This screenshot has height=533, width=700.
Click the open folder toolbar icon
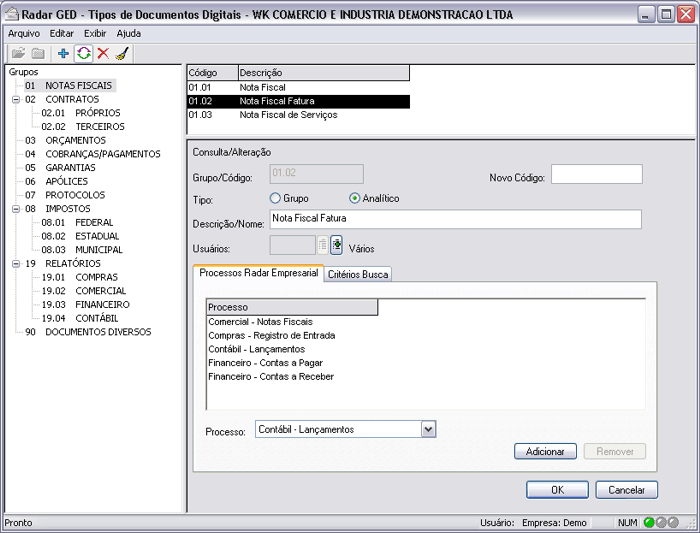point(18,53)
